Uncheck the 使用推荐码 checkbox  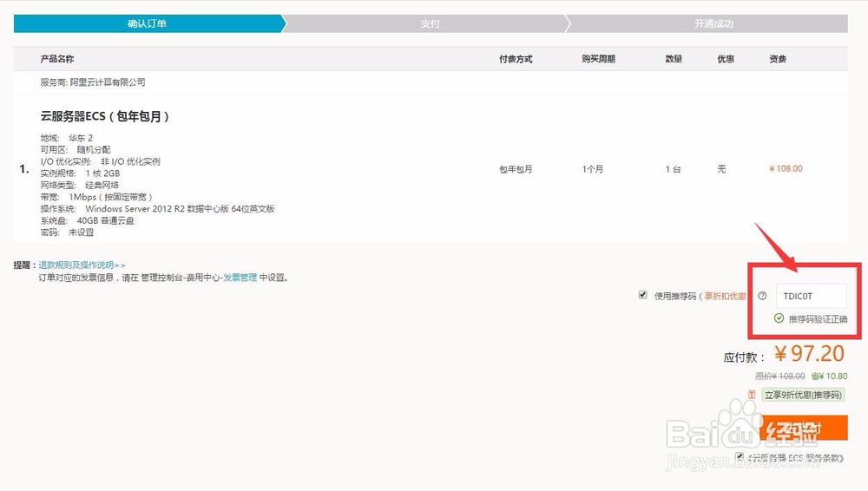[x=642, y=295]
